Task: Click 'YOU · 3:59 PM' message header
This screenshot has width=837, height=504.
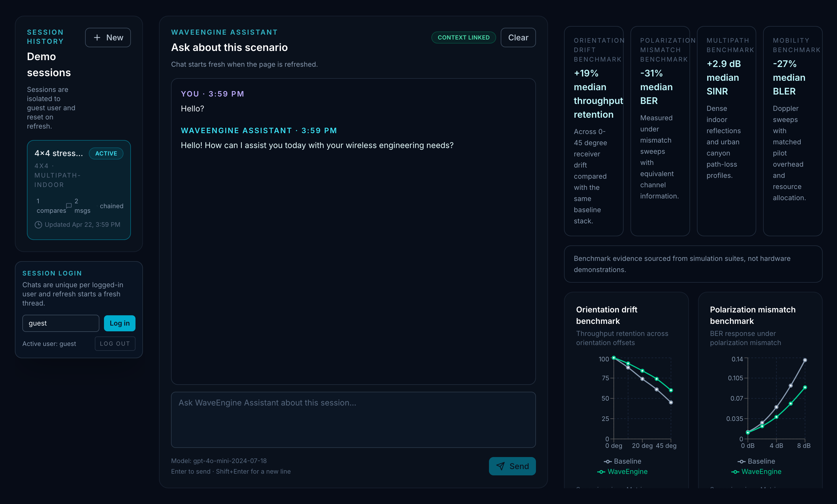Action: (212, 94)
